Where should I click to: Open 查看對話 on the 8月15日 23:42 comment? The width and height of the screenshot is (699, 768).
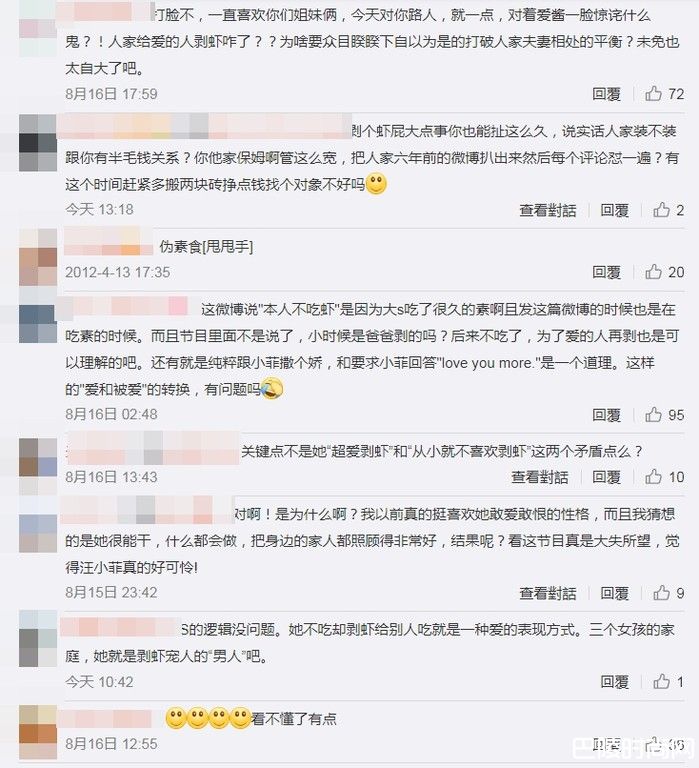(x=548, y=593)
